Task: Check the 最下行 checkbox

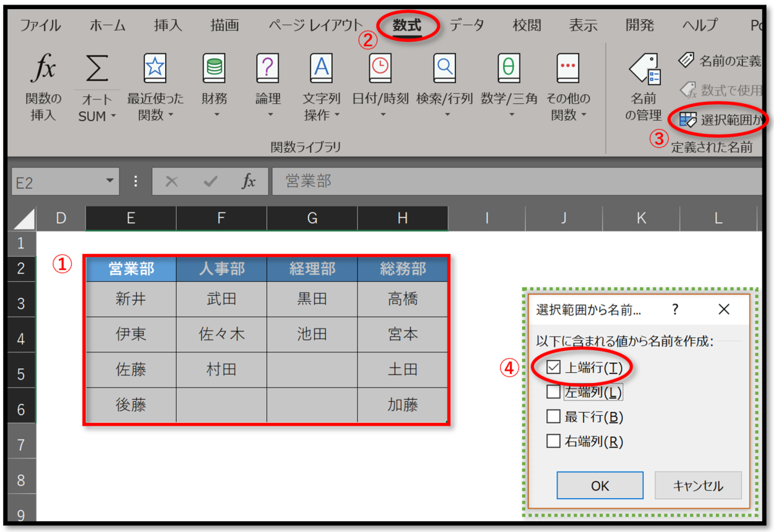Action: click(x=553, y=417)
